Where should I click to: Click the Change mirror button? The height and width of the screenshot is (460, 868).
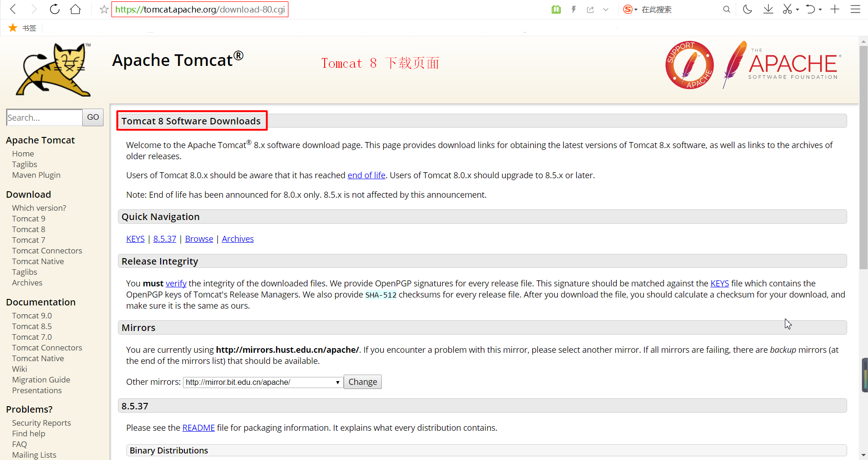pyautogui.click(x=363, y=382)
